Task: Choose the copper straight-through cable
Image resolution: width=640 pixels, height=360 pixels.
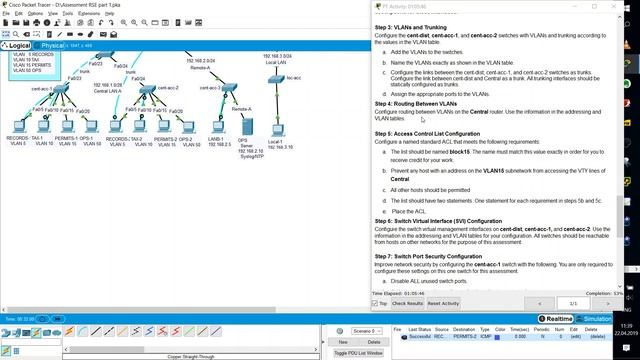Action: point(96,331)
